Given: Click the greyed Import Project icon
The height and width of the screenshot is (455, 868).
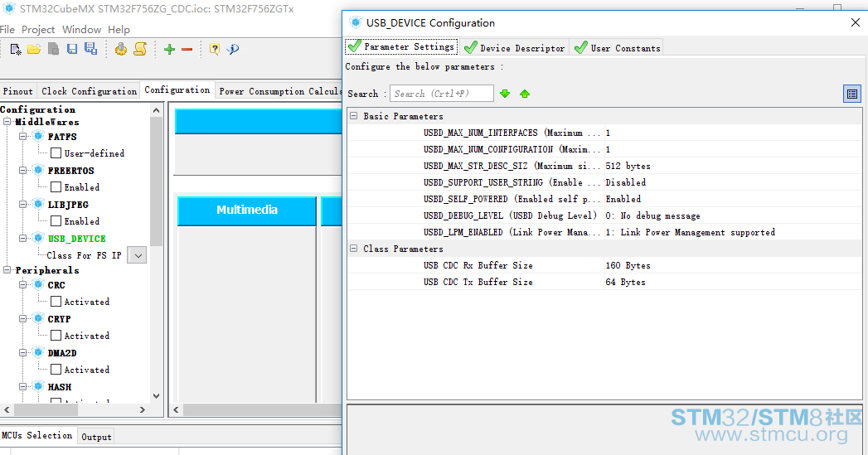Looking at the screenshot, I should pos(53,49).
